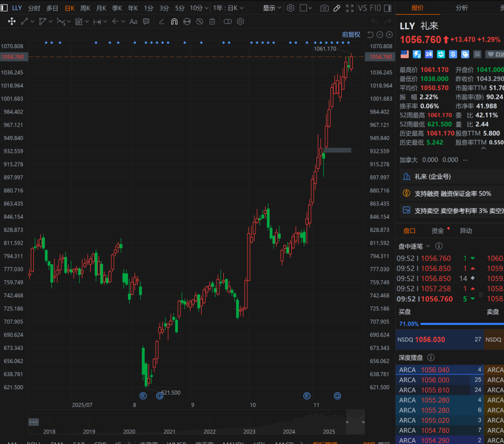Select the magnet snap drawing tool
The height and width of the screenshot is (444, 504).
click(x=174, y=21)
